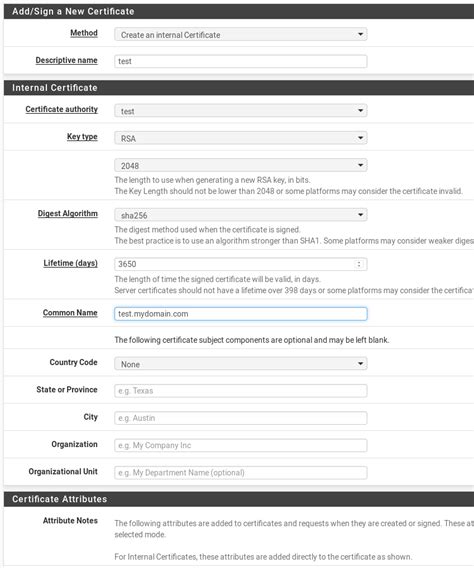Click the Lifetime field spinner arrows
This screenshot has height=568, width=474.
[359, 264]
